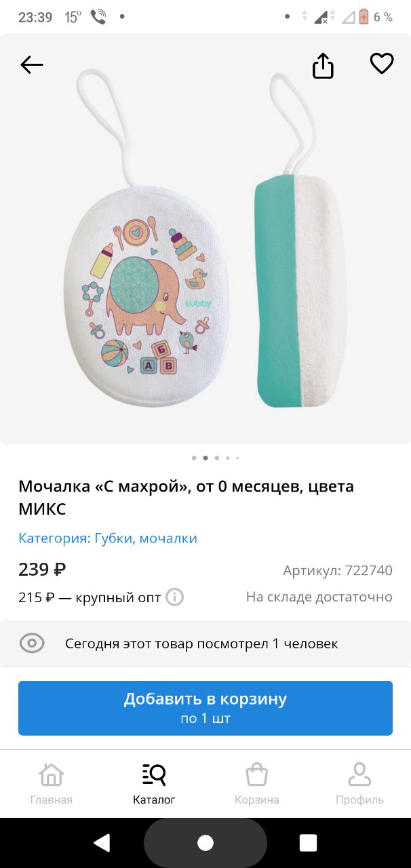411x868 pixels.
Task: Select the third image pagination dot
Action: click(216, 458)
